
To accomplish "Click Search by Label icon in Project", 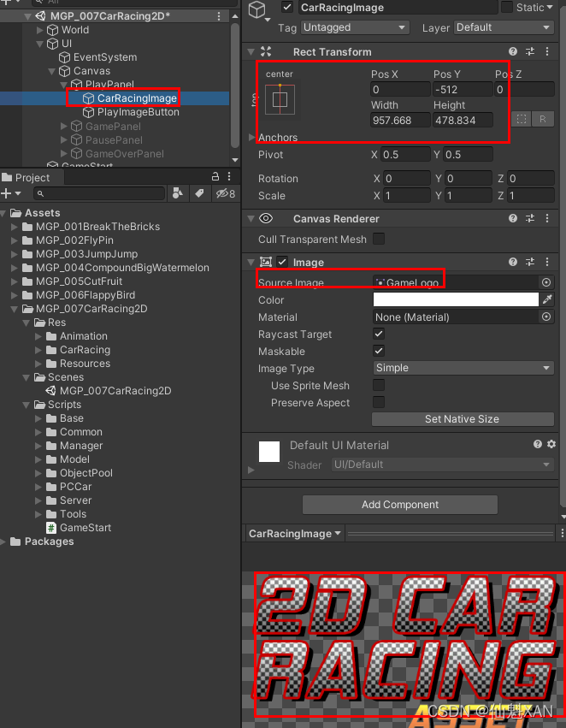I will pos(199,193).
